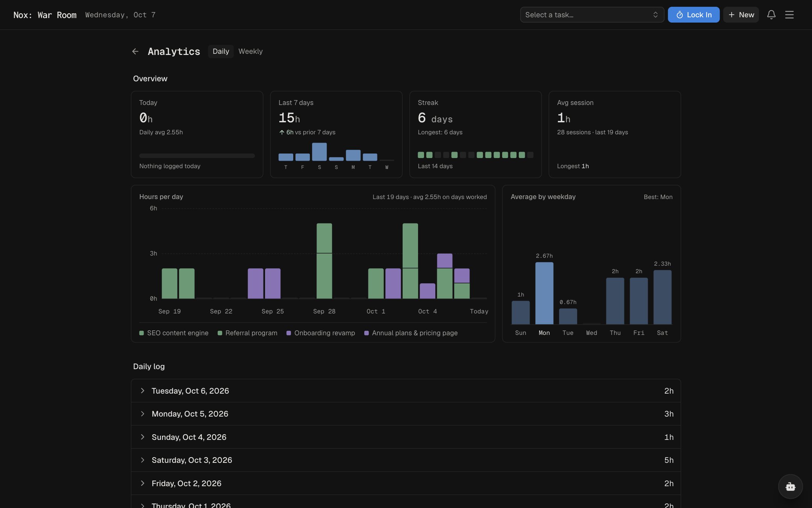Click the Sat bar showing 2.33h
The height and width of the screenshot is (508, 812).
click(x=662, y=297)
